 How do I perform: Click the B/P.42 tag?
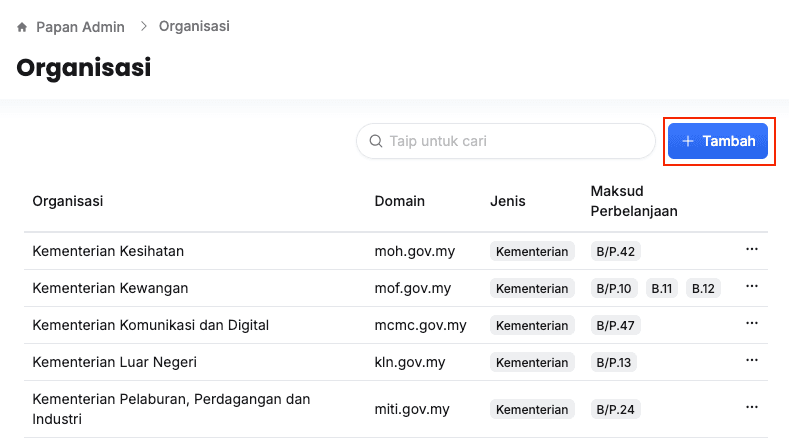coord(616,251)
